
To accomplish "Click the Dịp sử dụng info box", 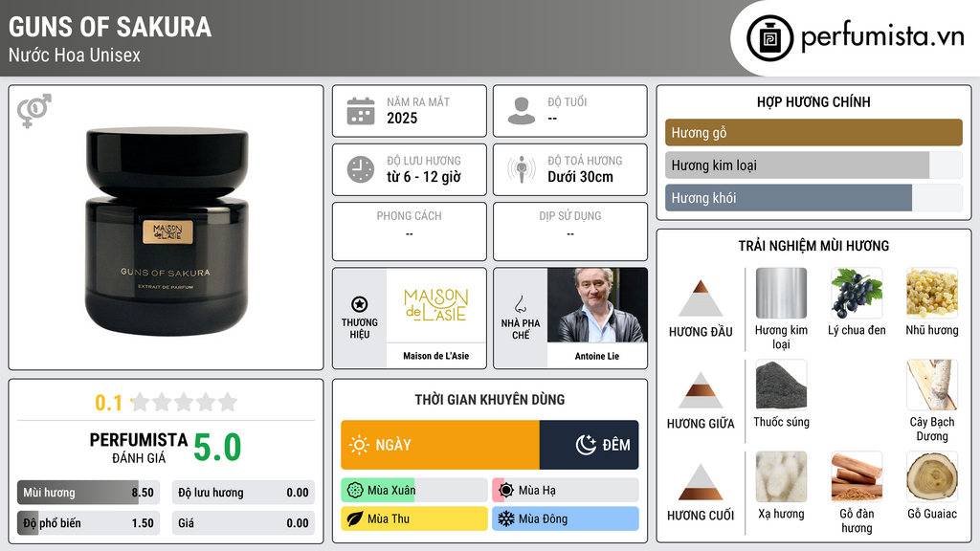I will [x=570, y=231].
